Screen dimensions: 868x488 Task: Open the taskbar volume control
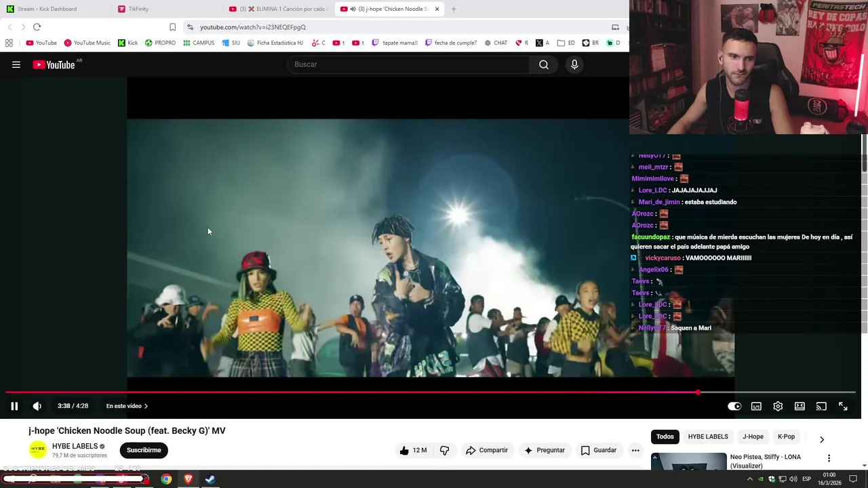pos(793,479)
